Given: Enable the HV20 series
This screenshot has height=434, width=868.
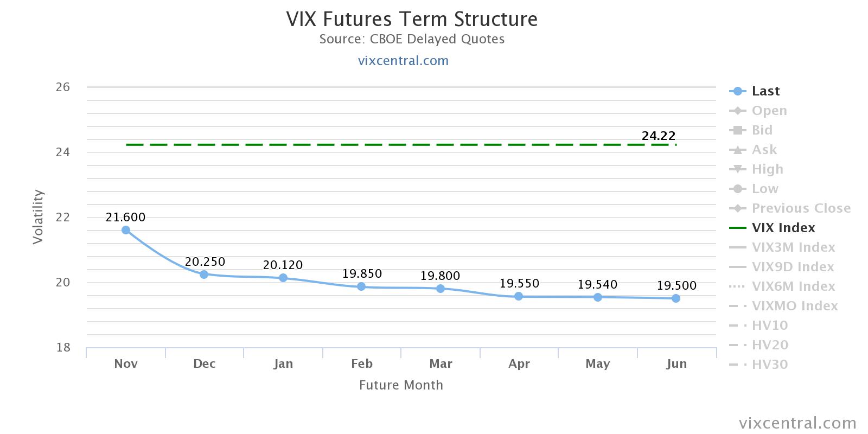Looking at the screenshot, I should coord(769,345).
